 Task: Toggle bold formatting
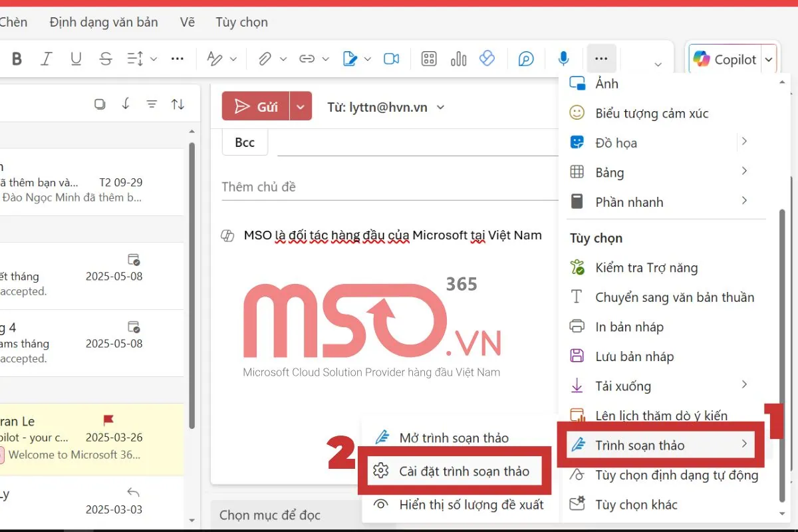[17, 59]
